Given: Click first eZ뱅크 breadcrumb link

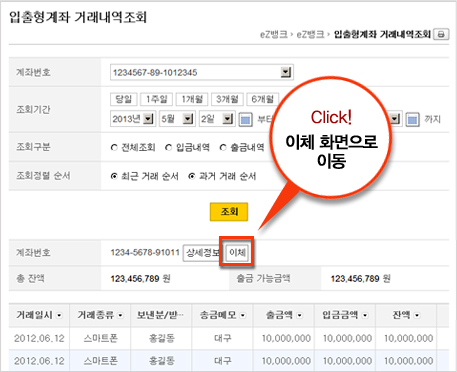Looking at the screenshot, I should click(274, 34).
